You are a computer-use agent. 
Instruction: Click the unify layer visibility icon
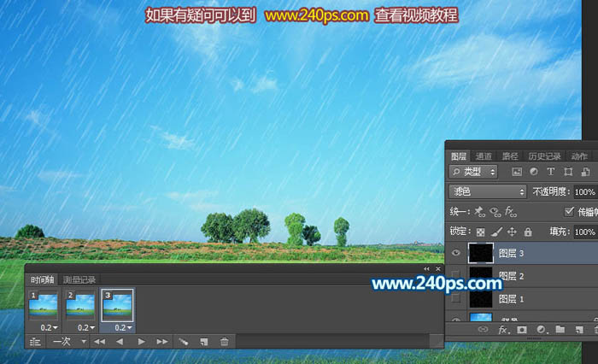(495, 212)
